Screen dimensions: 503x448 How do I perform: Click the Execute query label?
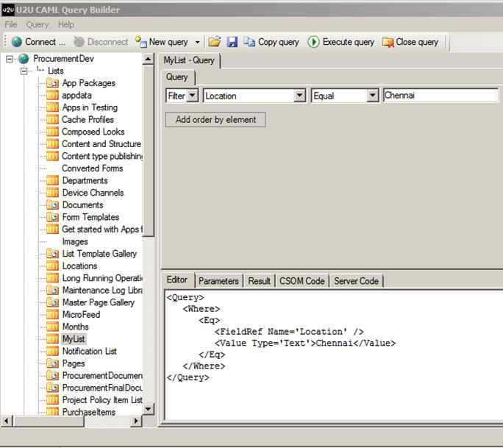coord(349,42)
